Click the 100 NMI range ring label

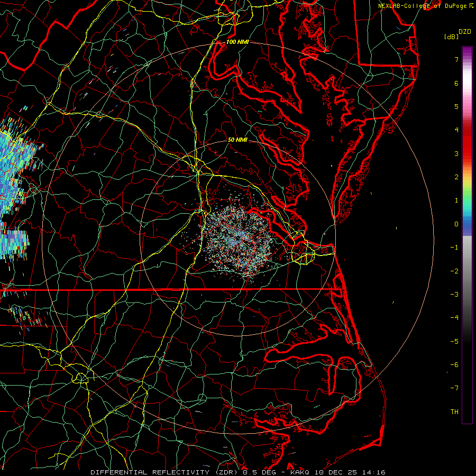pos(237,42)
